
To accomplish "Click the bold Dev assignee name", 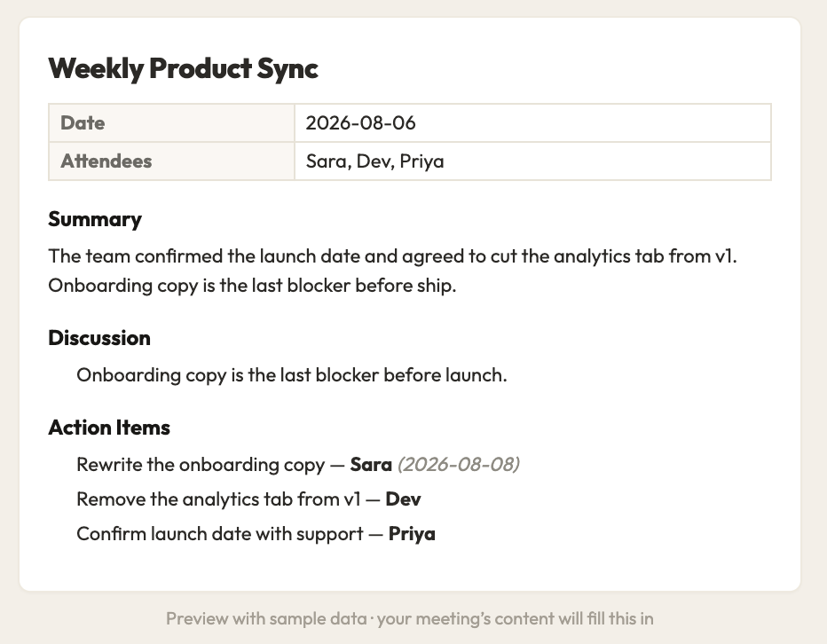I will click(403, 499).
